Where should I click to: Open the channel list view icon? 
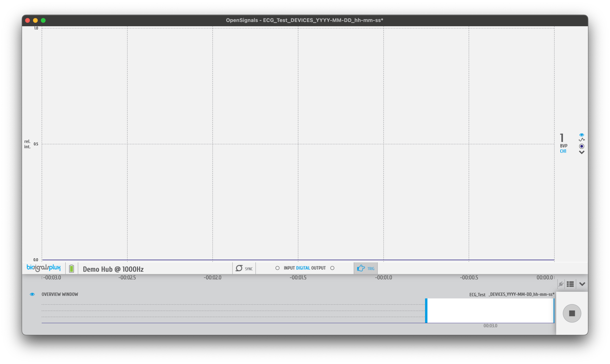click(x=571, y=284)
